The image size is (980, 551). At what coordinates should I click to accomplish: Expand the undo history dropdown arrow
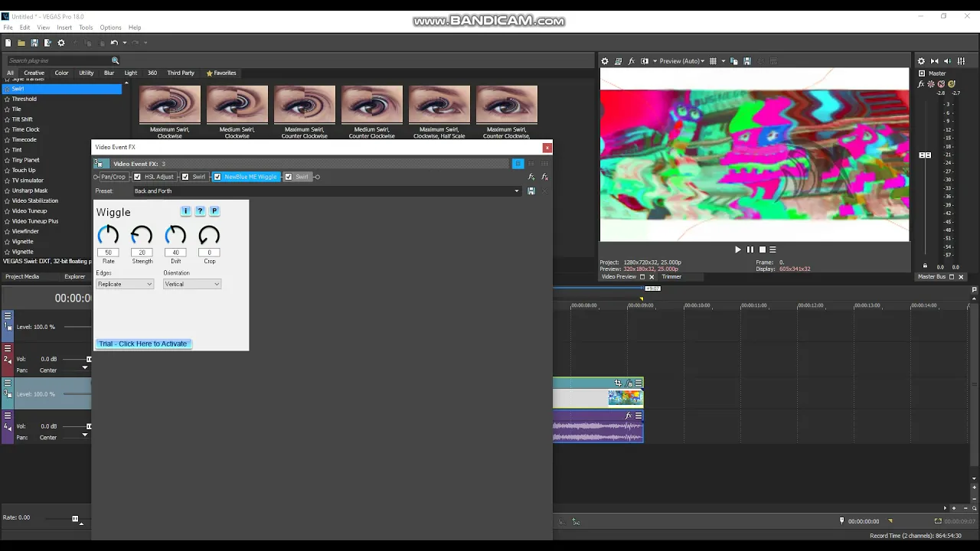(x=123, y=43)
